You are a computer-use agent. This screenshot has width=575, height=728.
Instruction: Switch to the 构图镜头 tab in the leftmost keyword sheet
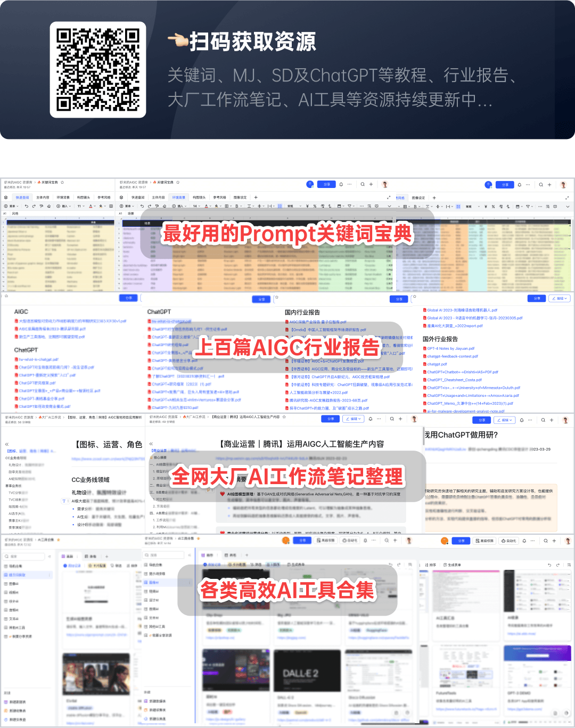[x=84, y=198]
